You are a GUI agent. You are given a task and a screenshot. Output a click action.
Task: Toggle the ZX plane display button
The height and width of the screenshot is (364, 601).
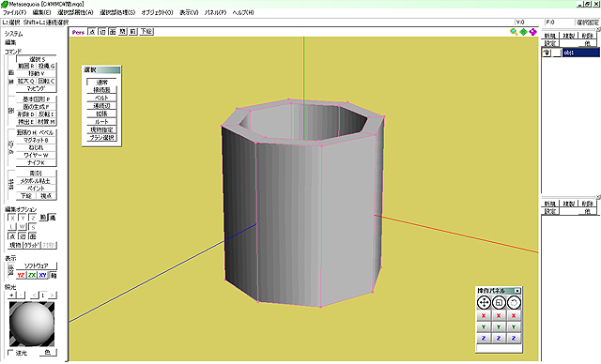(x=32, y=275)
